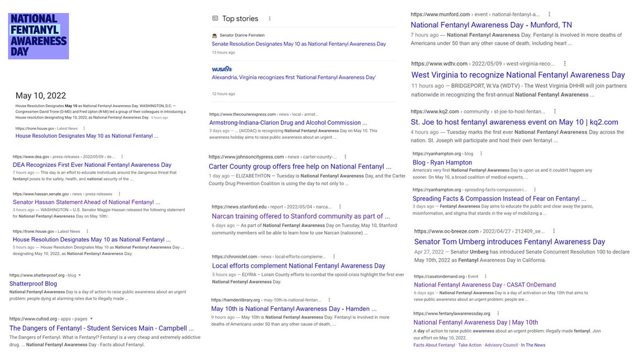Open The Dangers of Fentanyl Student Services link
This screenshot has height=362, width=644.
101,328
